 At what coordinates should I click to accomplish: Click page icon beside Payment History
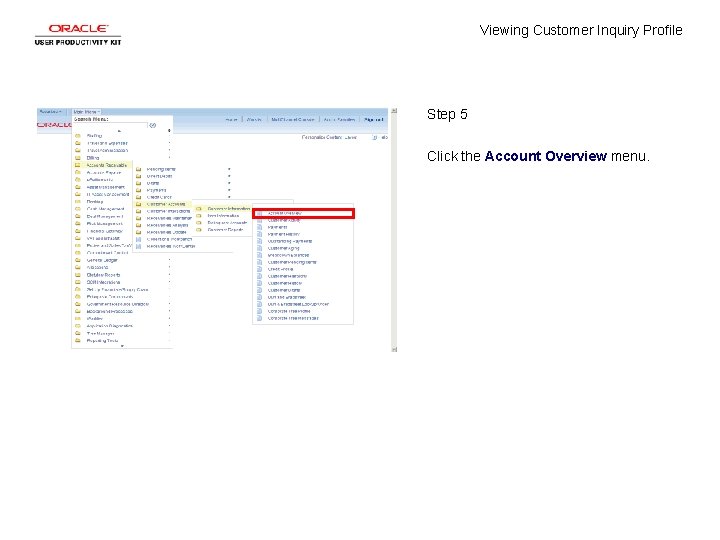259,234
